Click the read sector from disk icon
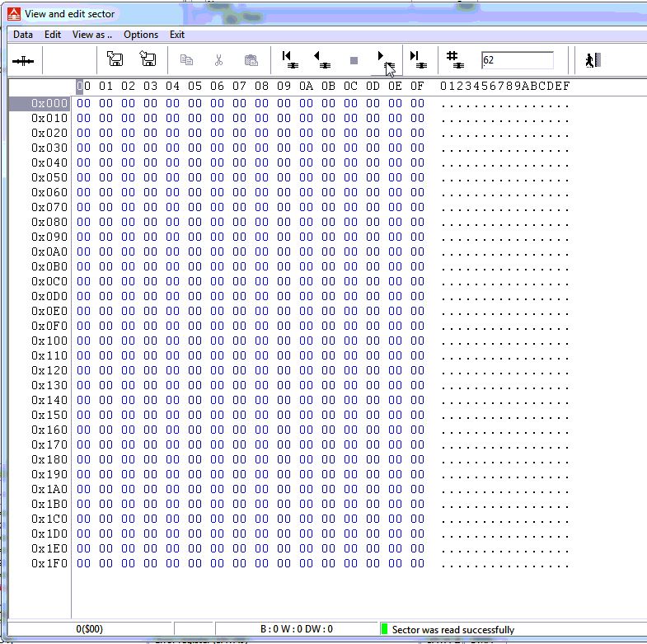The image size is (647, 644). [x=115, y=59]
